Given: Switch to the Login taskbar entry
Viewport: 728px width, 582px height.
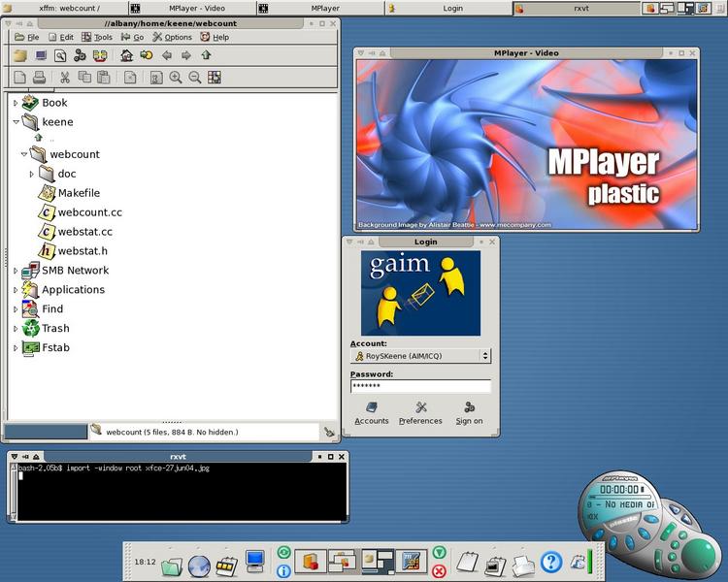Looking at the screenshot, I should pos(449,8).
